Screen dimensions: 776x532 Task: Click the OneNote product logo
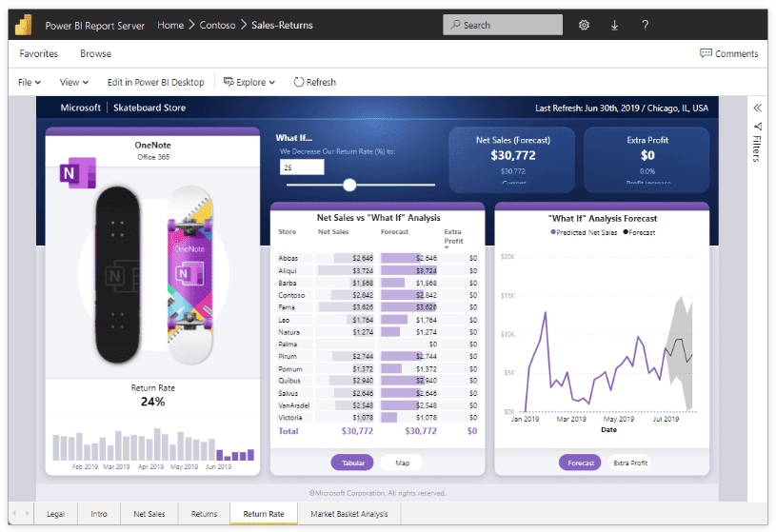[x=78, y=172]
